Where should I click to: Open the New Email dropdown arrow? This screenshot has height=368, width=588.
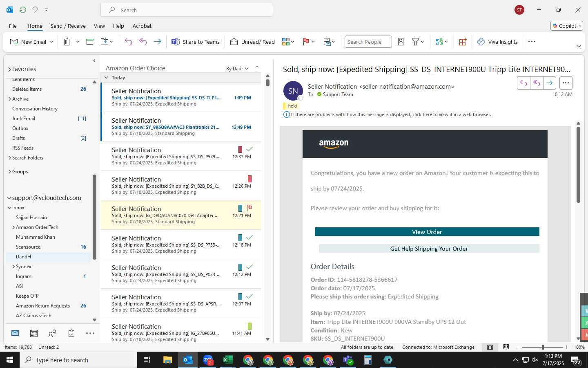pos(51,42)
